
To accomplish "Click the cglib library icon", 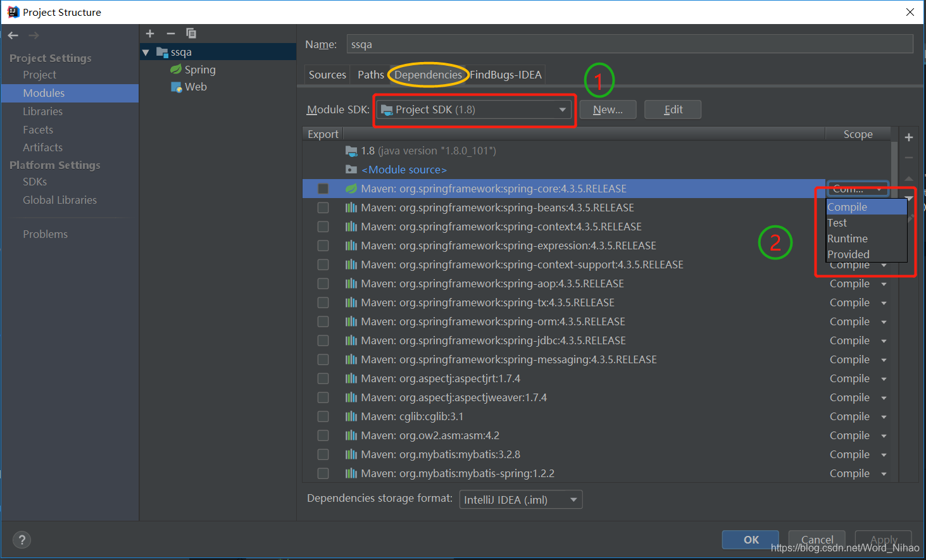I will pos(351,416).
